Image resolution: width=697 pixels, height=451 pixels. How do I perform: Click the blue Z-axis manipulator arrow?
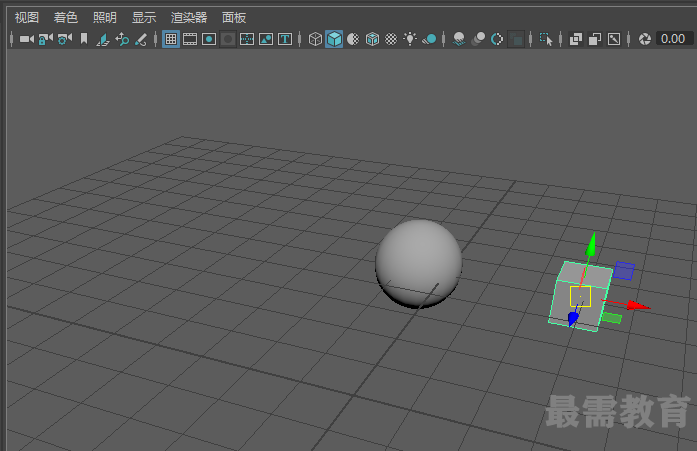click(573, 317)
